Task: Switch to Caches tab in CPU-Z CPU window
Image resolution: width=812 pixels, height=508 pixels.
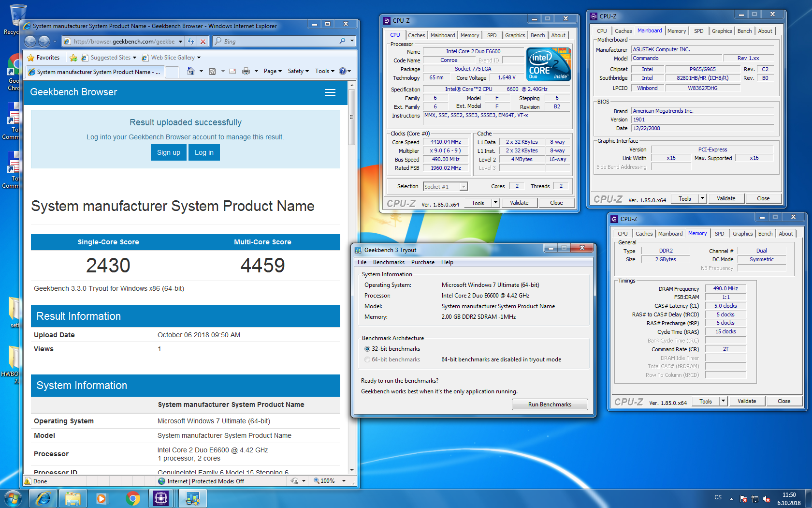Action: (x=416, y=35)
